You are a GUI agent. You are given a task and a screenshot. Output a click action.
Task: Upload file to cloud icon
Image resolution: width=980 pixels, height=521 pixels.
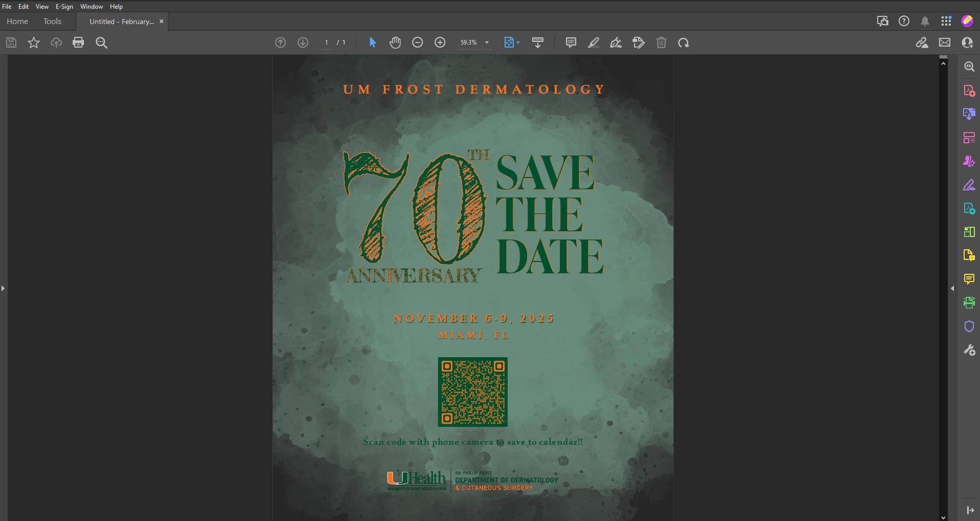click(56, 42)
